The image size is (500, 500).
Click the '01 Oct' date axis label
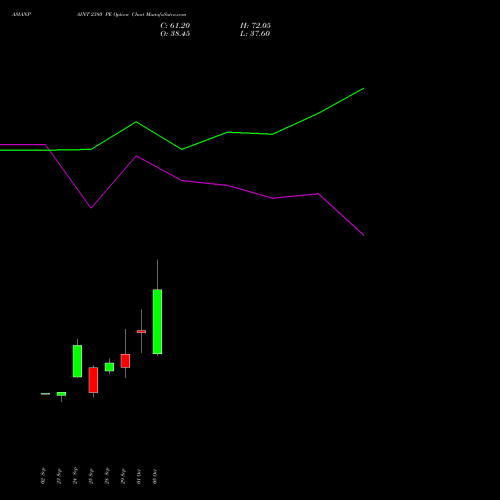pyautogui.click(x=139, y=476)
